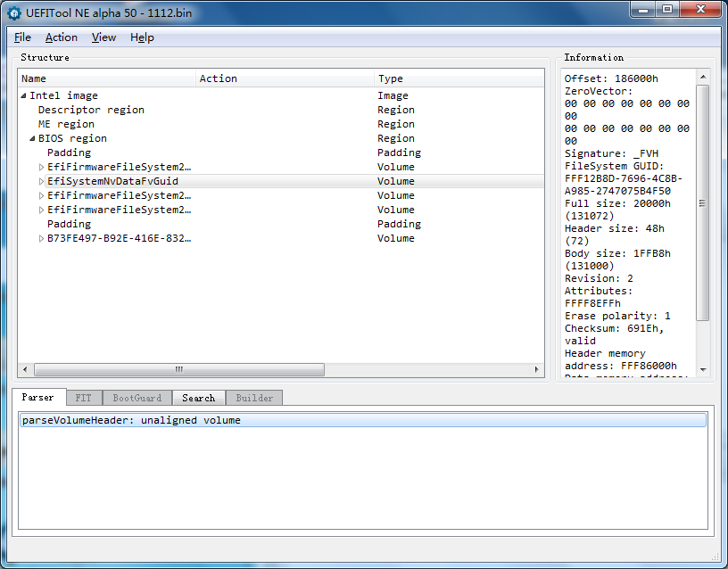
Task: Select the Descriptor region row
Action: 281,110
